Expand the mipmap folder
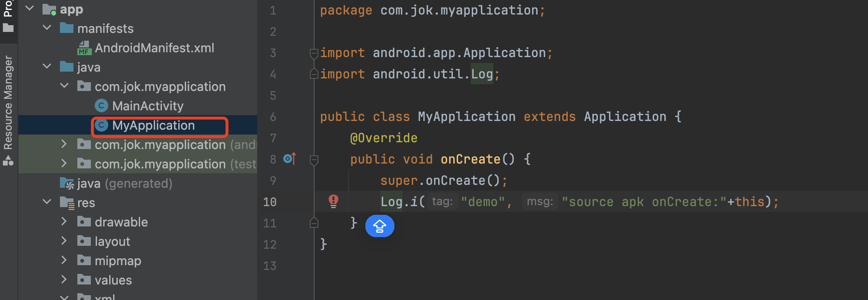868x300 pixels. (64, 260)
